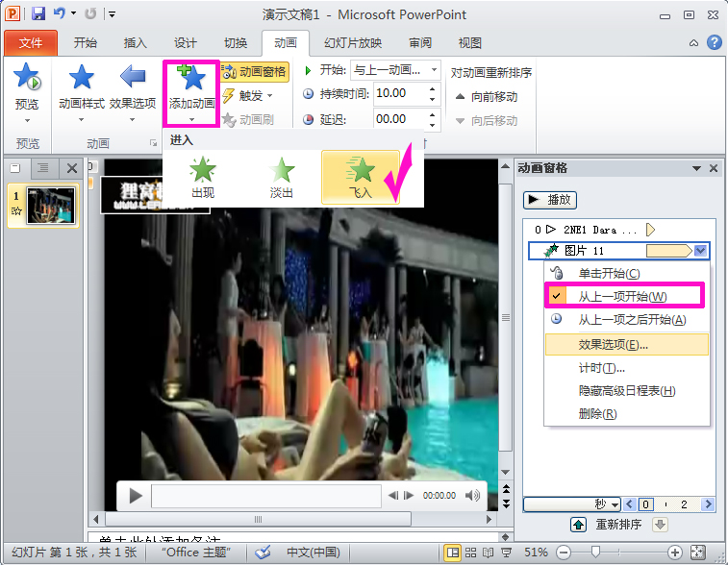Click the 播放 button in animation pane

550,200
